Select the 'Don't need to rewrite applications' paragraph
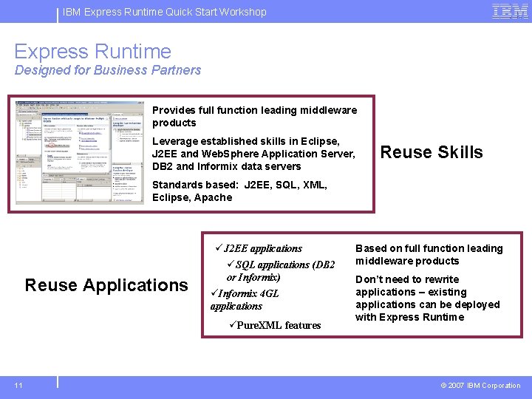This screenshot has width=532, height=399. (x=428, y=299)
